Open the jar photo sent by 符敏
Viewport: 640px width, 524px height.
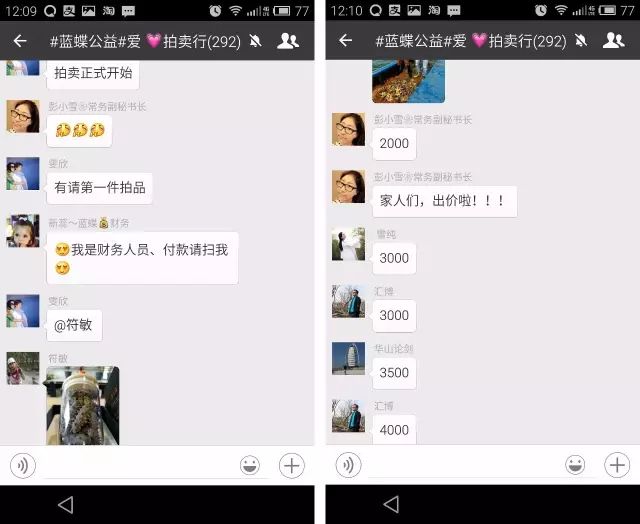point(83,406)
